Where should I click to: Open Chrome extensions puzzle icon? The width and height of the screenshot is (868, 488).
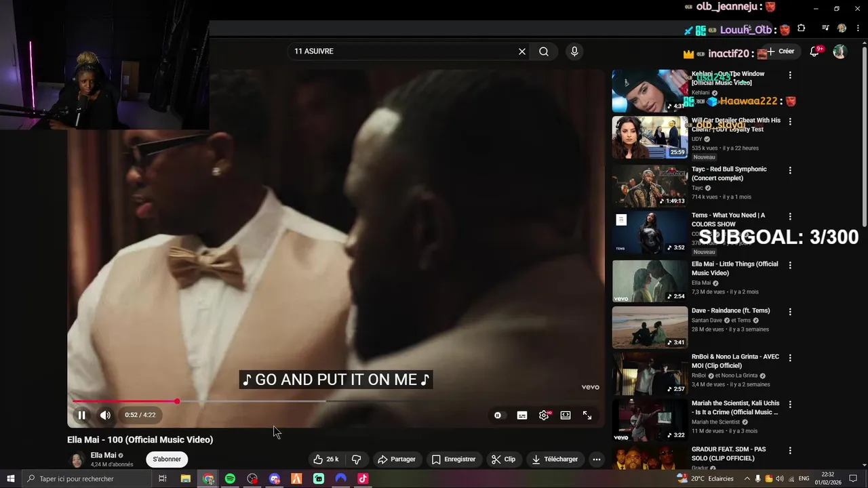[802, 28]
